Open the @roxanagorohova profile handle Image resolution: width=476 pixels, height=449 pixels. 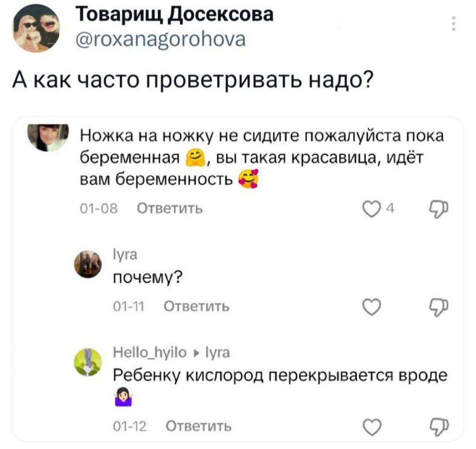pos(161,39)
